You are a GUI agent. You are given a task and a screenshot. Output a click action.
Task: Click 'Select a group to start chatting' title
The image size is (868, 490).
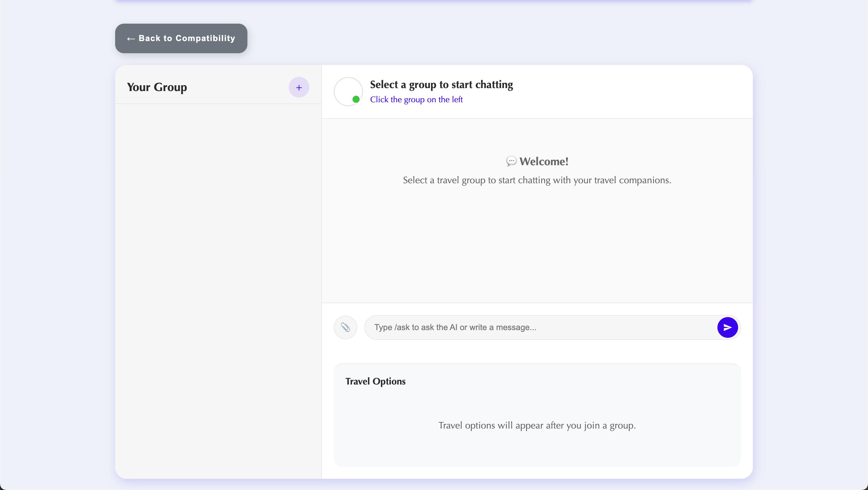(x=441, y=84)
